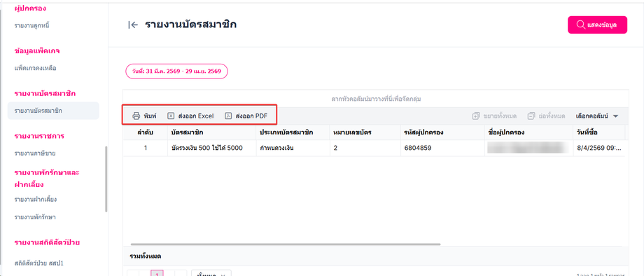
Task: Select the cell บัตรวงเงิน 500 ใช้ได้ 5000
Action: click(211, 149)
